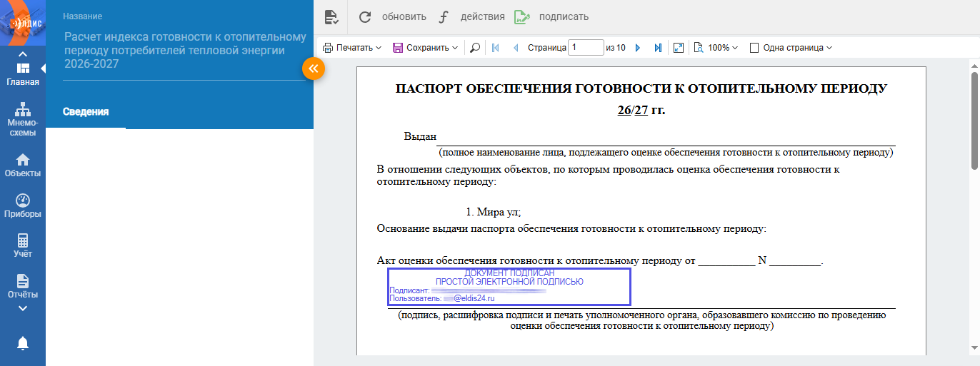The image size is (980, 366).
Task: Toggle full screen view
Action: 679,48
